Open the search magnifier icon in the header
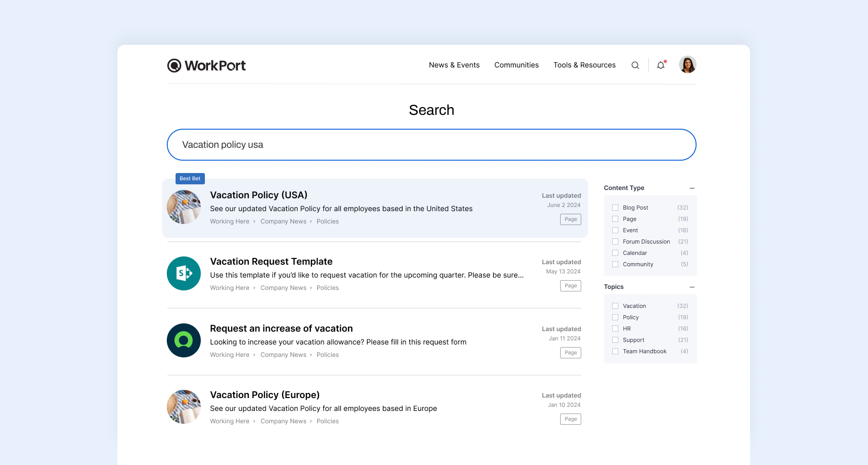Image resolution: width=868 pixels, height=465 pixels. coord(635,65)
